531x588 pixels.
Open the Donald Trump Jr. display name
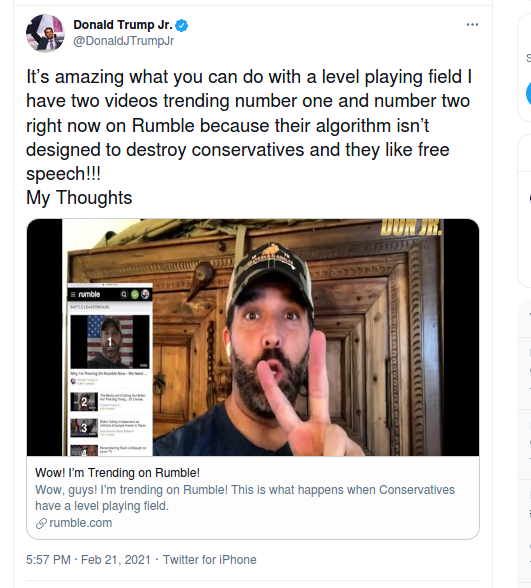123,25
